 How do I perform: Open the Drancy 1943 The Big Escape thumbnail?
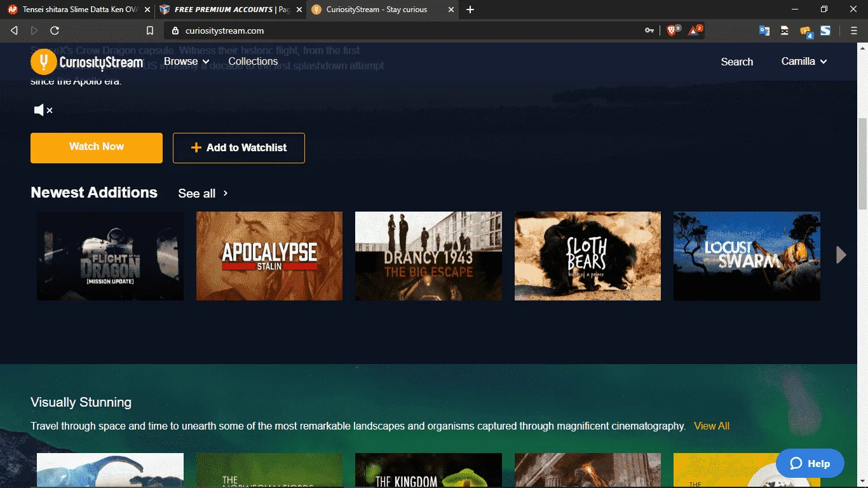tap(428, 256)
